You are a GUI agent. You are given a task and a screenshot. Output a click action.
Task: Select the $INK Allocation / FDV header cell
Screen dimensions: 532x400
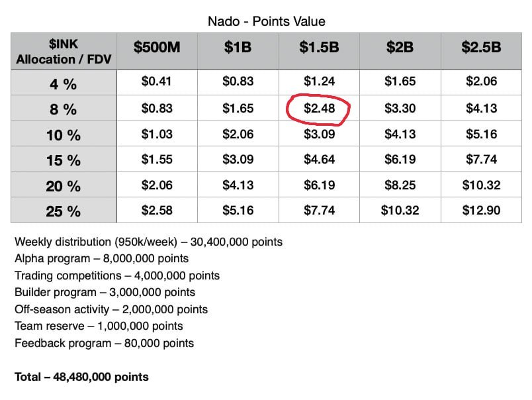64,52
